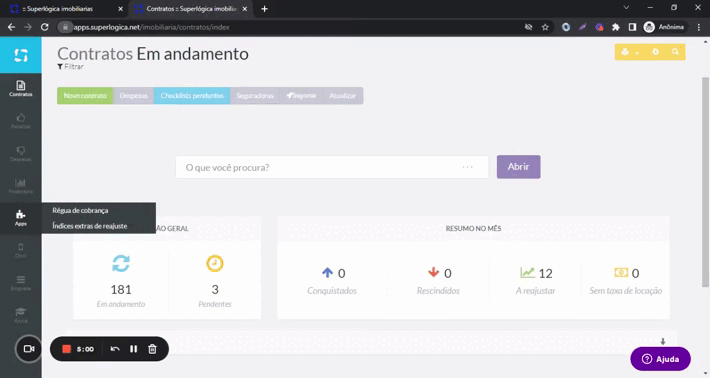
Task: Click the yellow toolbar search magnifier
Action: pos(675,52)
